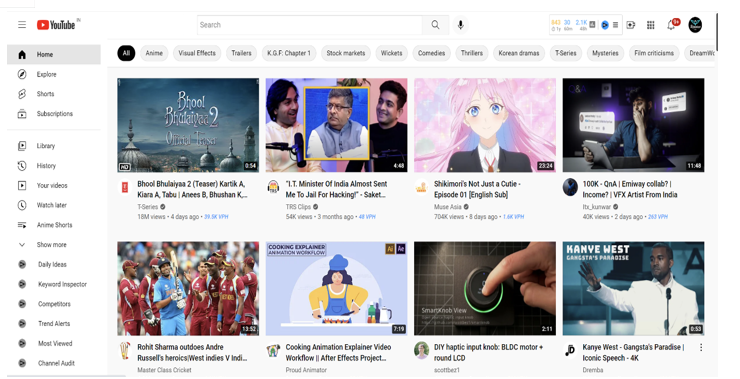This screenshot has width=740, height=379.
Task: Click the page vertical scrollbar
Action: click(x=717, y=32)
